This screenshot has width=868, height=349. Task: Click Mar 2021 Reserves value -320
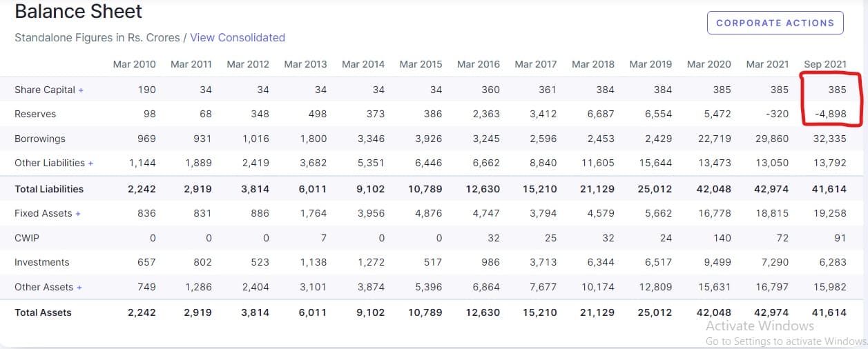777,114
